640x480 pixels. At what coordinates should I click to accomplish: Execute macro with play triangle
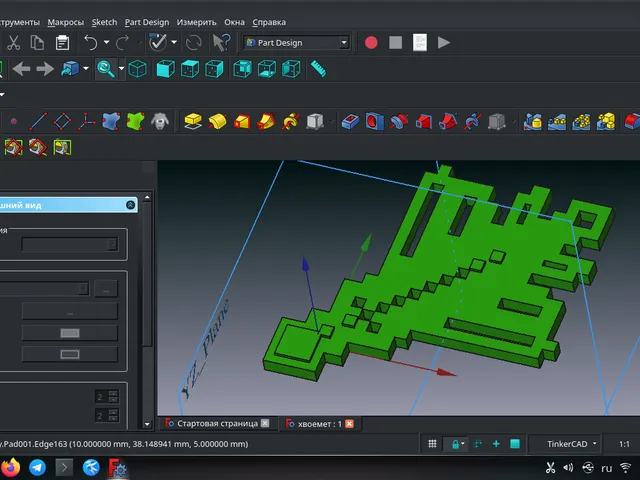click(444, 42)
